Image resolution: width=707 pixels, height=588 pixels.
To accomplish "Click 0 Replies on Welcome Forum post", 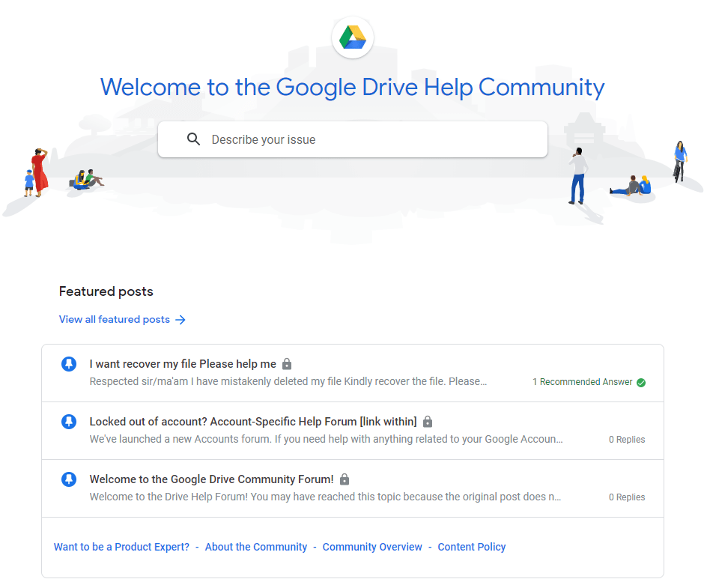I will (x=627, y=497).
